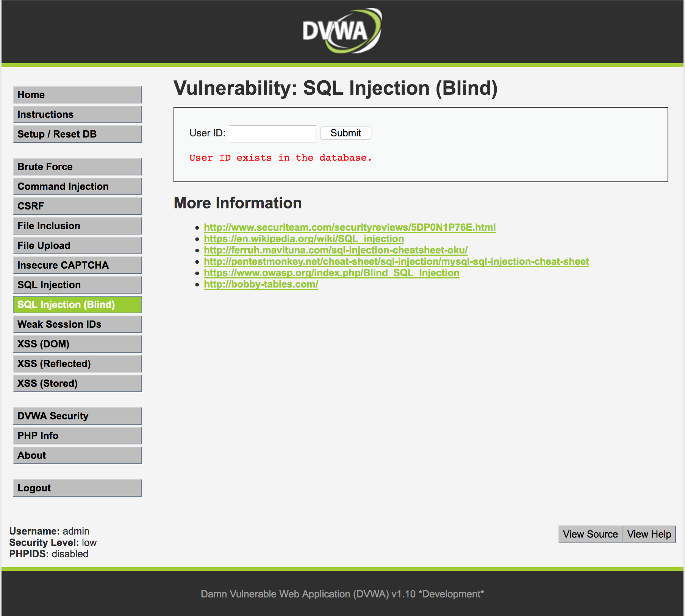Open the File Upload section
Image resolution: width=685 pixels, height=616 pixels.
(x=77, y=245)
